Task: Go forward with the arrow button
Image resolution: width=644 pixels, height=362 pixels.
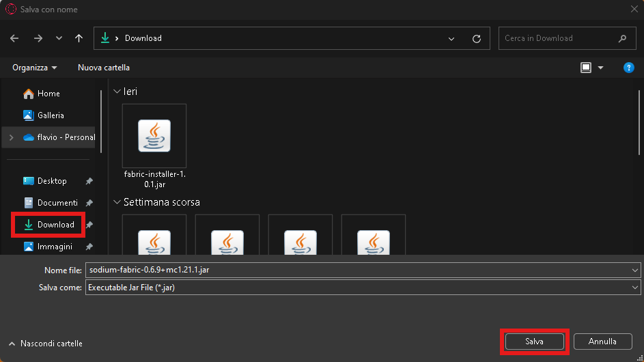Action: (x=38, y=38)
